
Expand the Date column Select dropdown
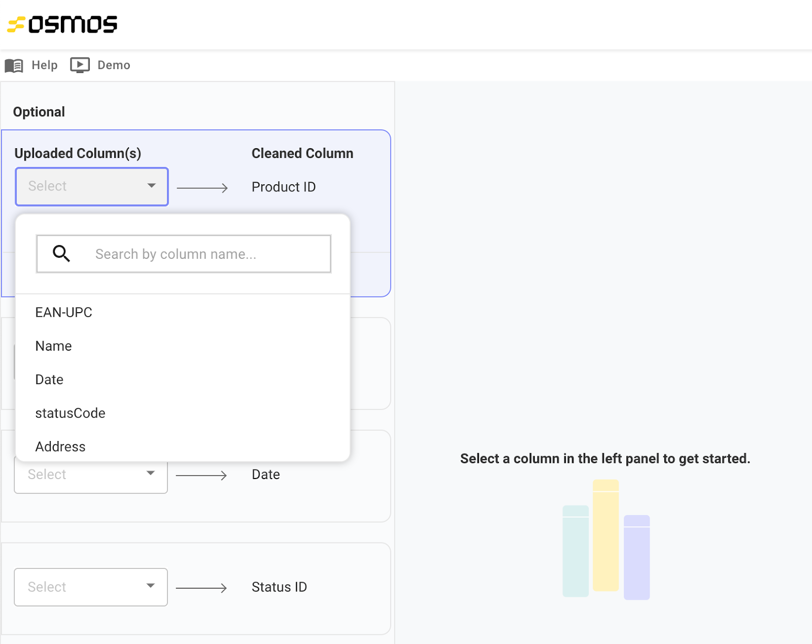[91, 475]
